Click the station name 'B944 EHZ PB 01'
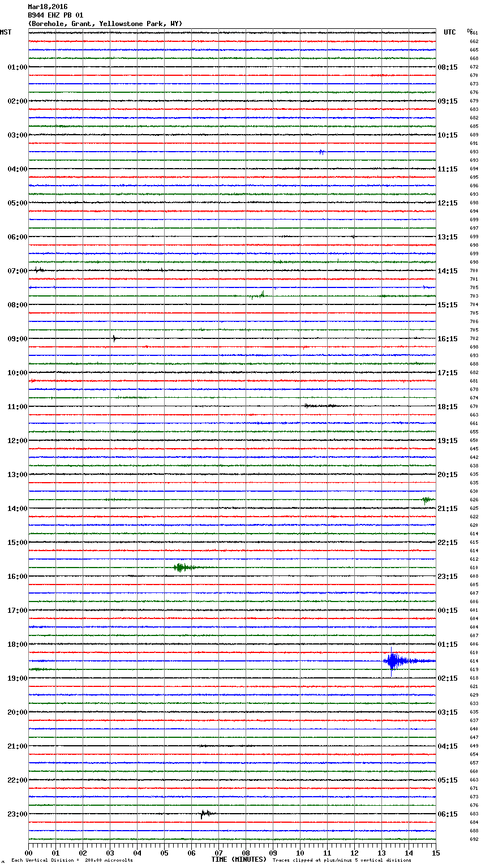481x868 pixels. coord(55,15)
